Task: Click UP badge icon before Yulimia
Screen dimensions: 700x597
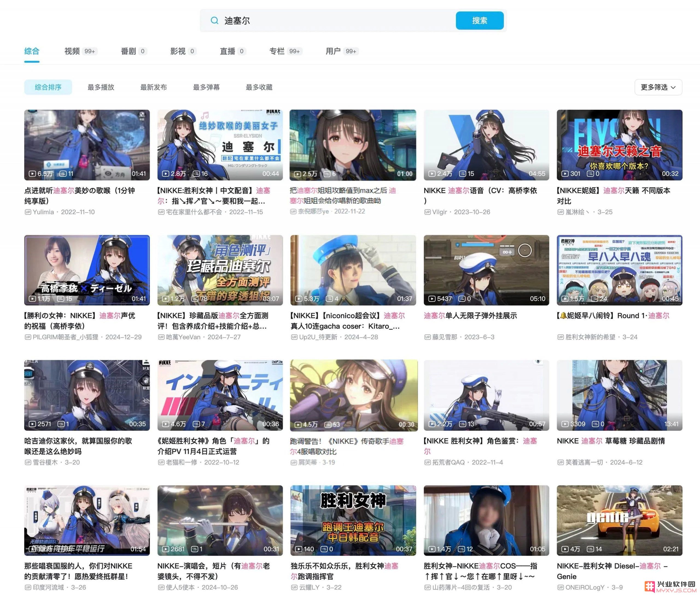Action: point(28,212)
